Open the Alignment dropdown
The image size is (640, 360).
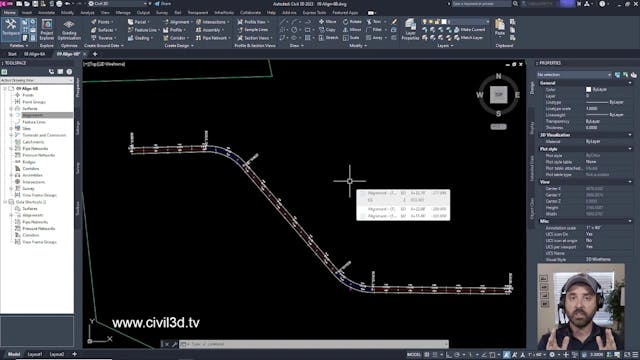178,22
